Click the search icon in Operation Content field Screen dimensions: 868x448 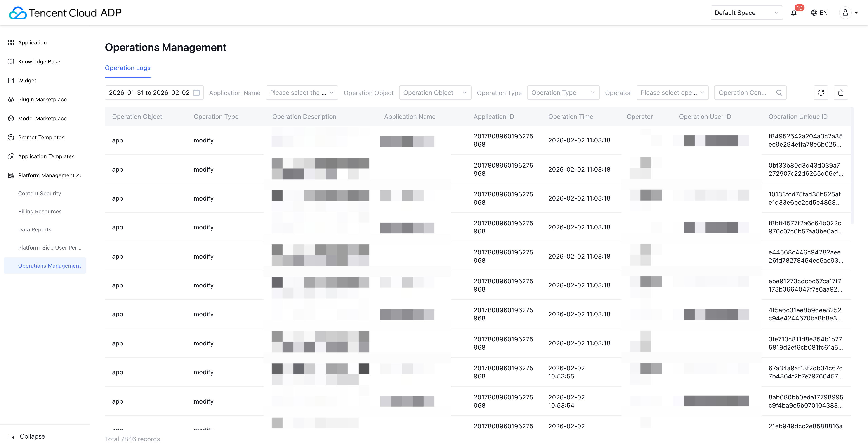click(x=779, y=93)
